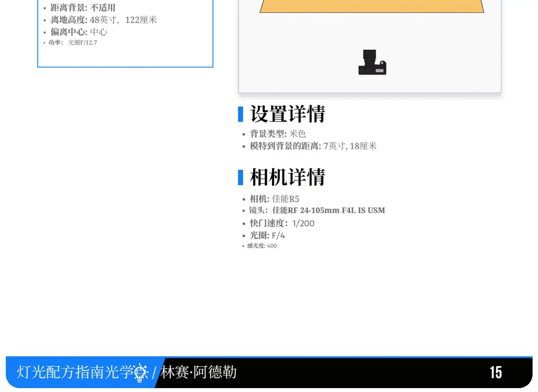This screenshot has width=538, height=392.
Task: Select the line "相机: 佳能R5"
Action: [x=274, y=199]
